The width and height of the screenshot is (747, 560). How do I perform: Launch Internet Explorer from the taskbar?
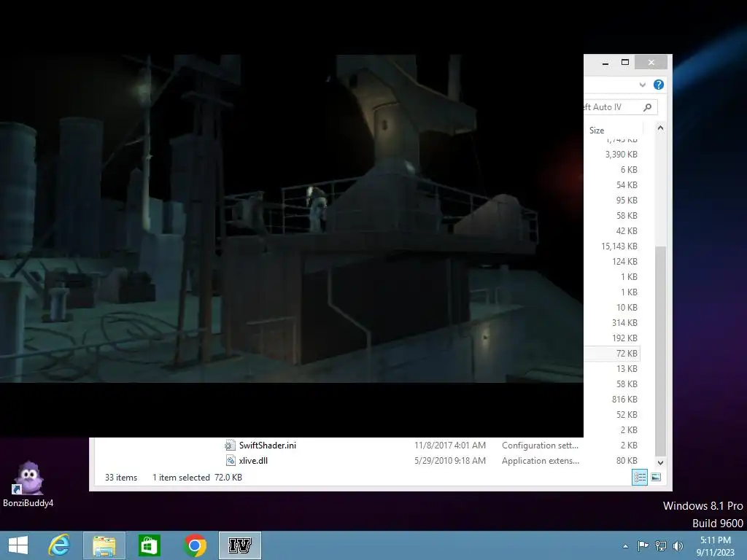pyautogui.click(x=60, y=545)
